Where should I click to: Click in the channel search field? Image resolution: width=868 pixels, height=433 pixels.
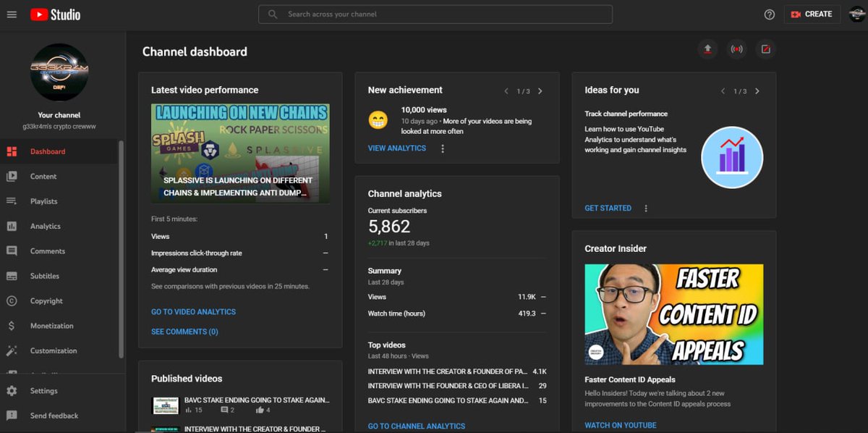(435, 14)
